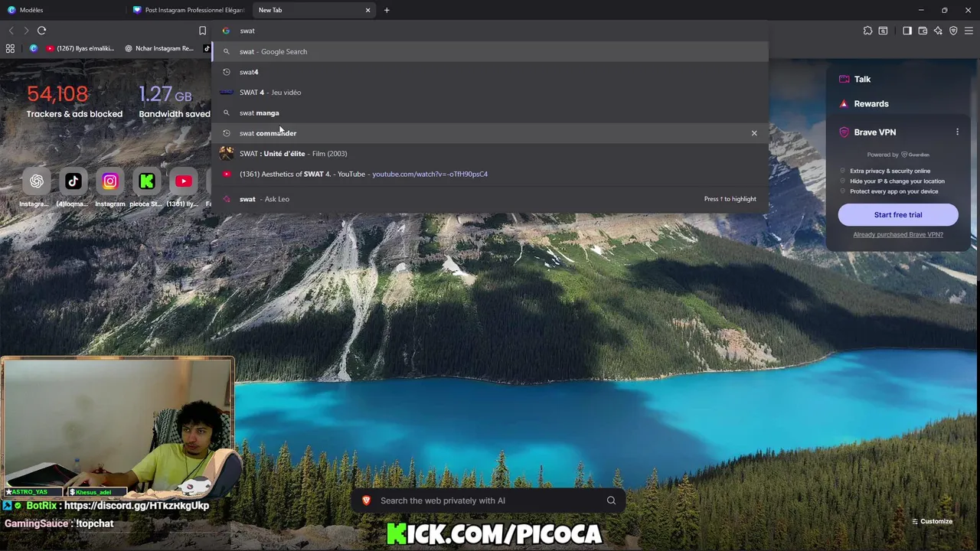Open a new tab with plus button
Viewport: 980px width, 551px height.
387,10
